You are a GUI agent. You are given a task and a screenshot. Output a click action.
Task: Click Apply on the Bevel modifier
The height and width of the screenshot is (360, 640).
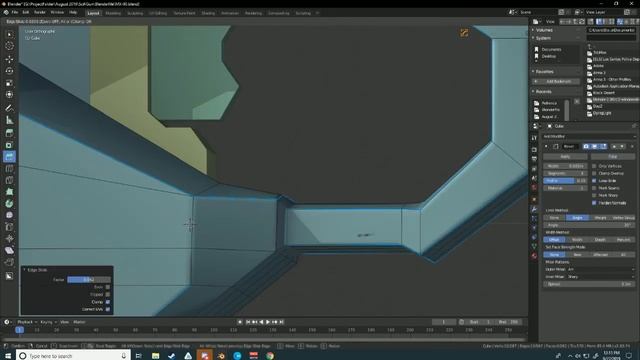tap(565, 157)
